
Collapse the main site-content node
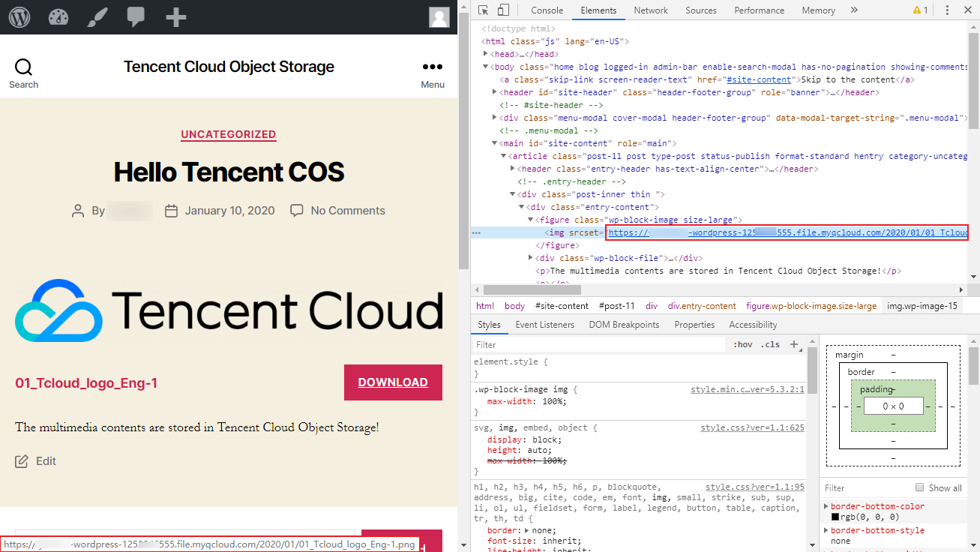495,143
